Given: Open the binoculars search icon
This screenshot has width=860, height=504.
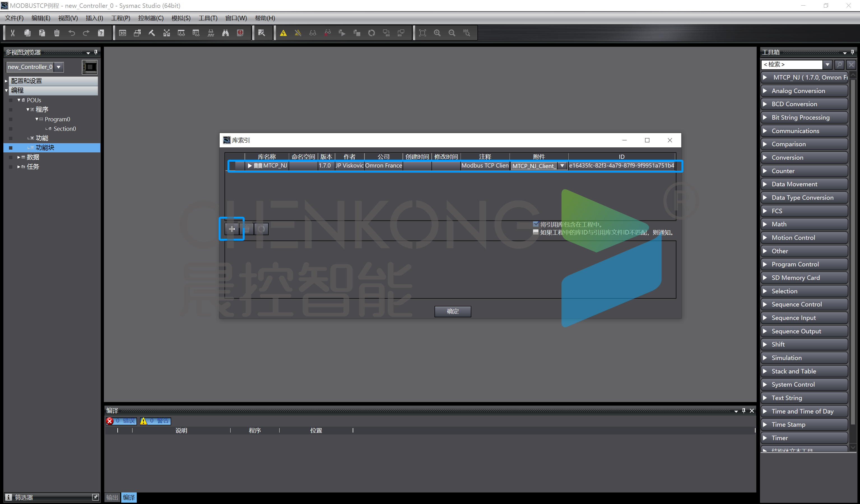Looking at the screenshot, I should click(225, 33).
